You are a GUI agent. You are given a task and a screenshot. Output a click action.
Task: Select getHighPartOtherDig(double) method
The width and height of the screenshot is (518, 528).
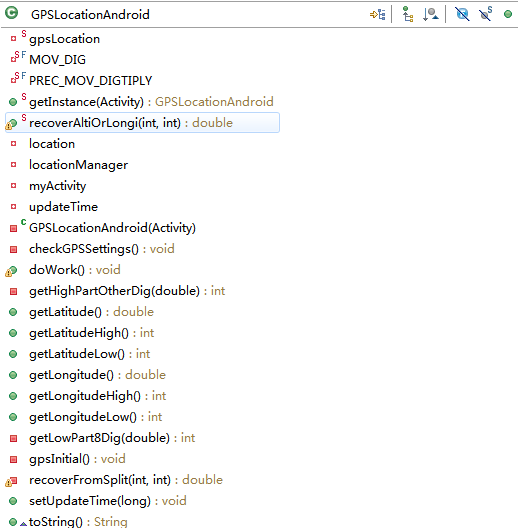[127, 291]
